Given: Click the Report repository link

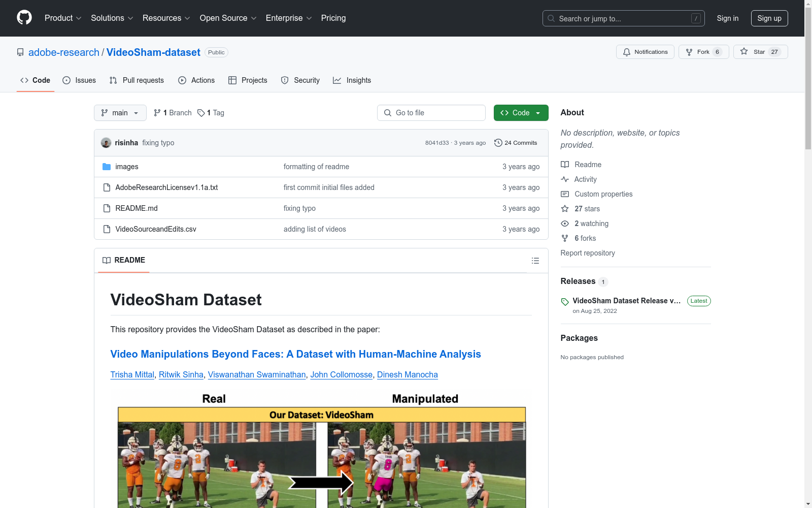Looking at the screenshot, I should 588,253.
